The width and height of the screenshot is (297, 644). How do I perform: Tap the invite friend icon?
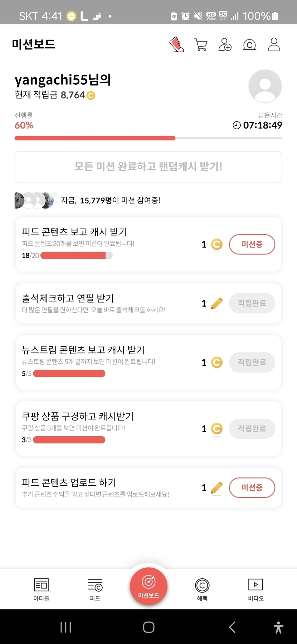click(x=225, y=45)
